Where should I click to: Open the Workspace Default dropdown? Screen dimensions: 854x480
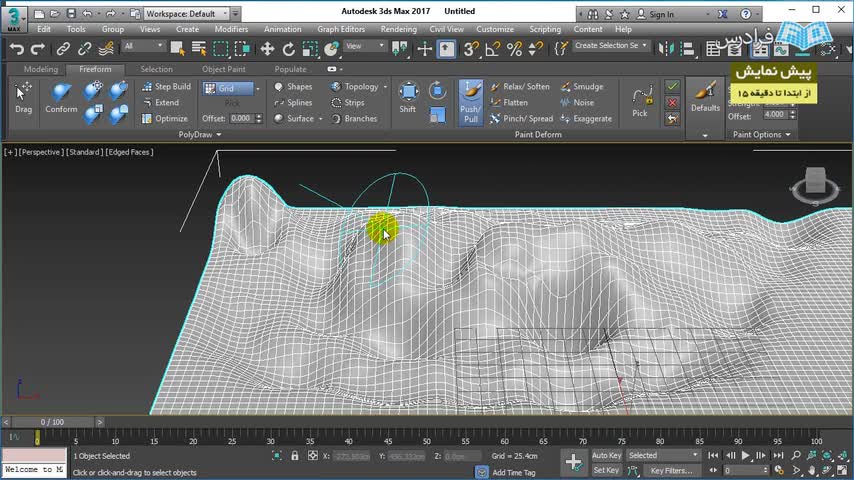[187, 14]
